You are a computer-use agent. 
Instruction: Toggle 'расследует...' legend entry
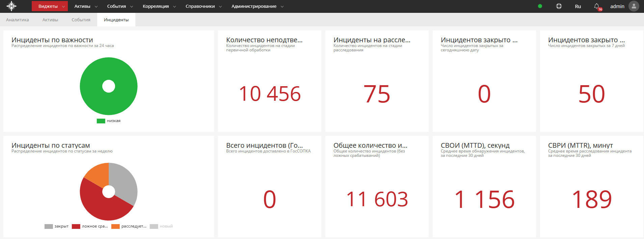(129, 226)
